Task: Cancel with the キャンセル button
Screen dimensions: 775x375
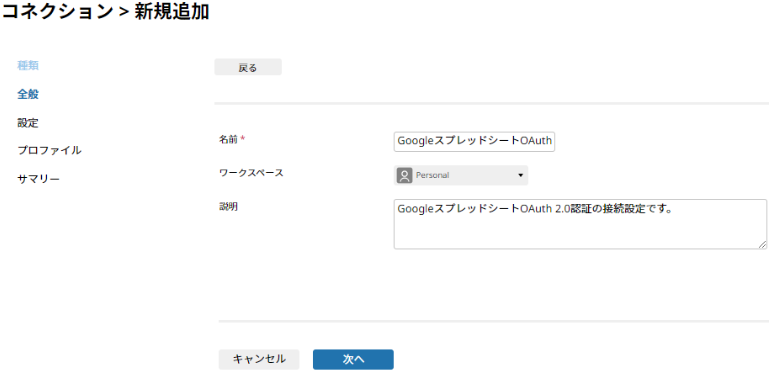Action: tap(259, 359)
